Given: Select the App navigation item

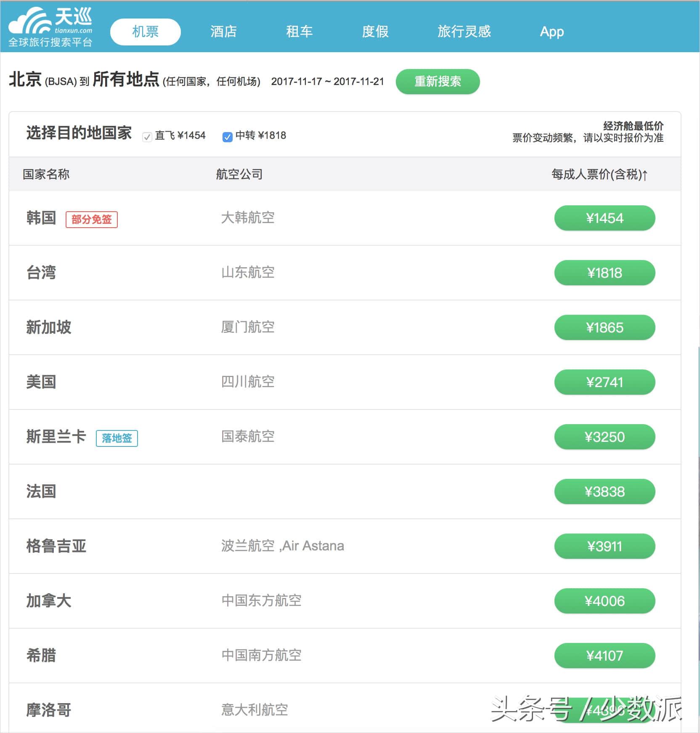Looking at the screenshot, I should coord(552,31).
